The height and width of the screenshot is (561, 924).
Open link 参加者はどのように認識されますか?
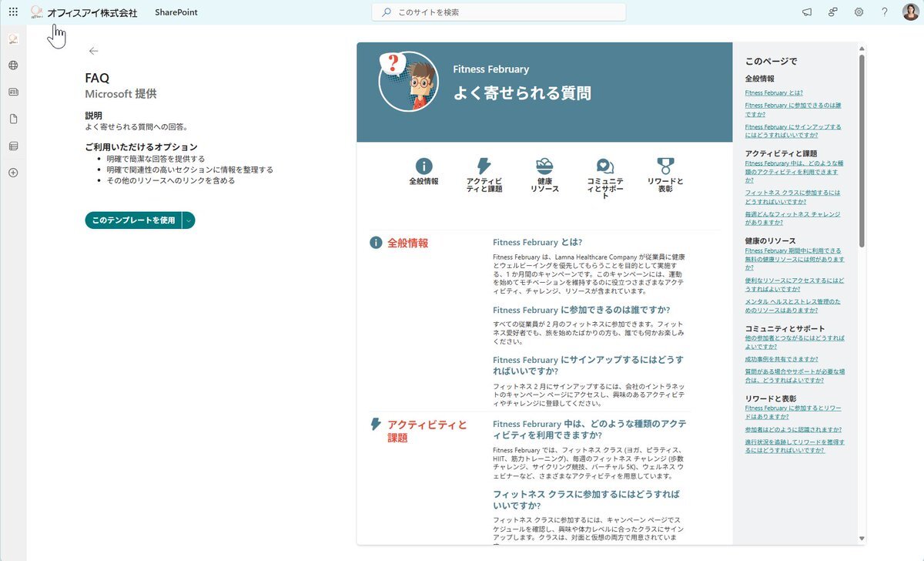point(793,429)
